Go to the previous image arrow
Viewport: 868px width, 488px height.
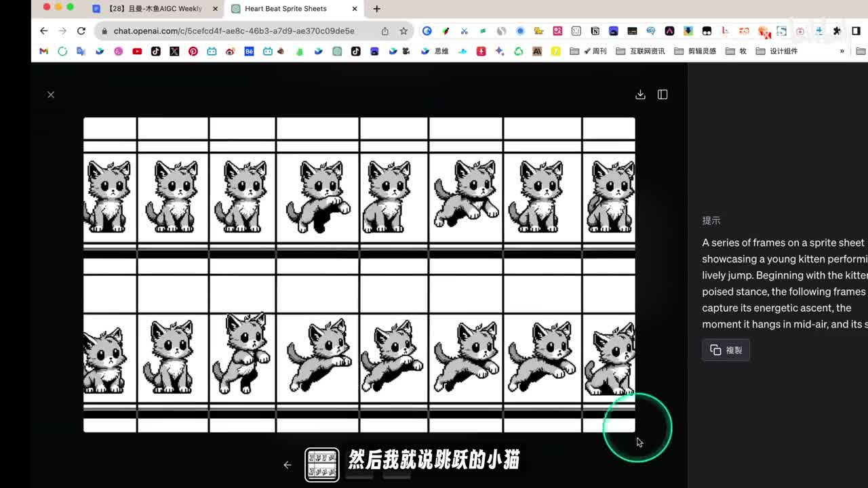point(288,465)
